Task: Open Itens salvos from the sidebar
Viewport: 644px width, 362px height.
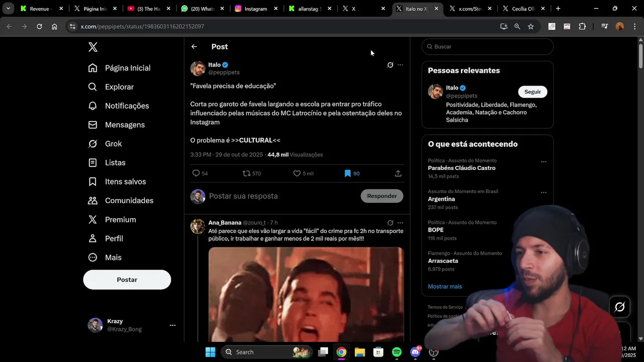Action: (x=117, y=182)
